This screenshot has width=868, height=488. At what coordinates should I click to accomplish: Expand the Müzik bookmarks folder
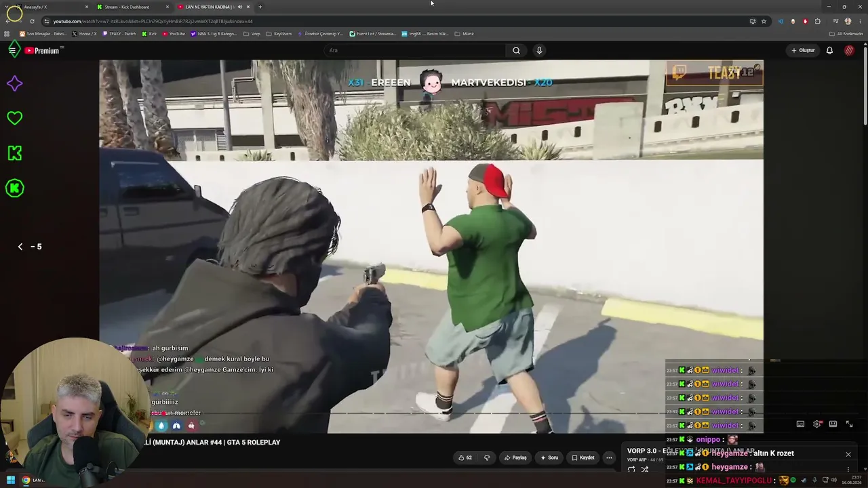coord(464,34)
